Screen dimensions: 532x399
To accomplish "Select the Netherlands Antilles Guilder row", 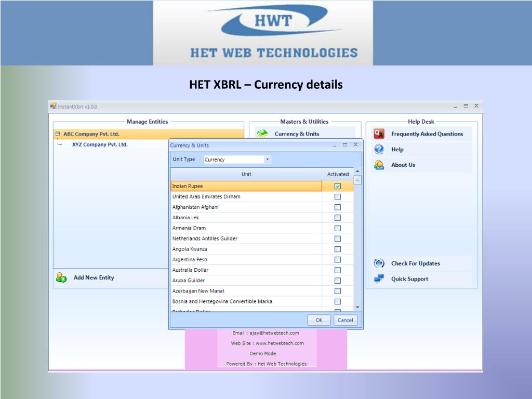I will (x=246, y=239).
